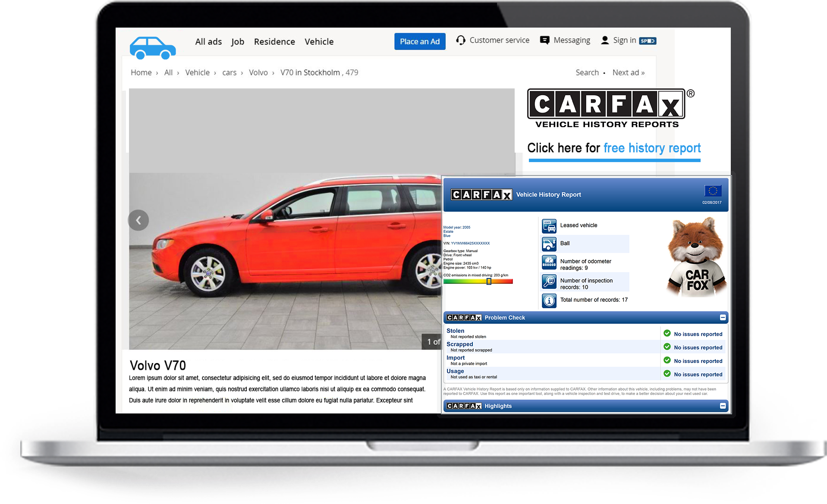Click the Import row label
Image resolution: width=827 pixels, height=504 pixels.
click(x=456, y=358)
